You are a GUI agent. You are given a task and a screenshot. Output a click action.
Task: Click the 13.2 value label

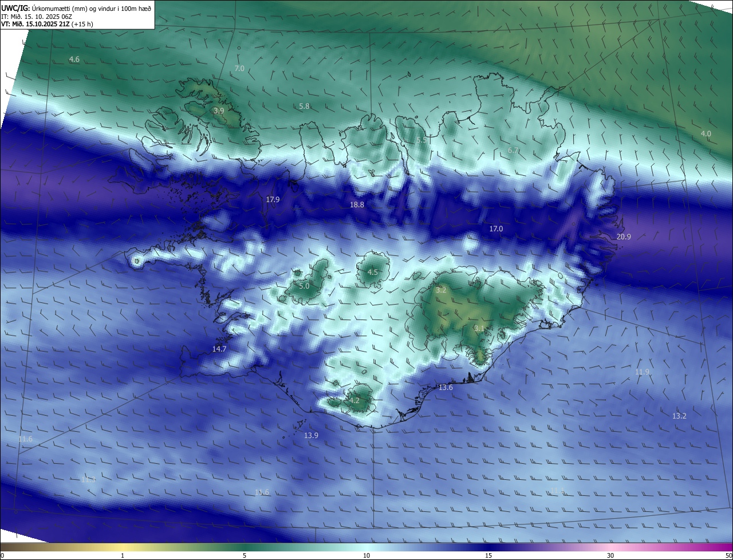tap(679, 416)
